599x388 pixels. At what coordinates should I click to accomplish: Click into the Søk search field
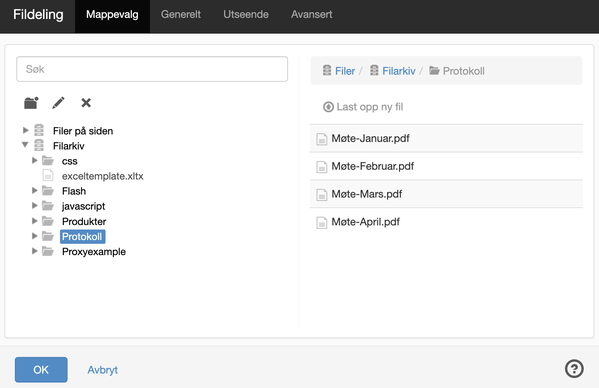click(152, 69)
